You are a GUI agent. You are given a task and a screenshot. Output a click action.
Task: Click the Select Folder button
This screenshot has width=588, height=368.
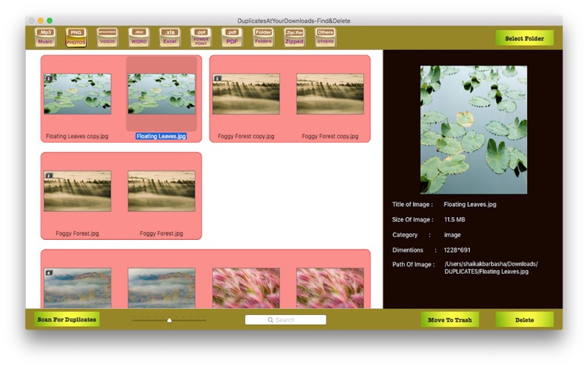pos(524,38)
